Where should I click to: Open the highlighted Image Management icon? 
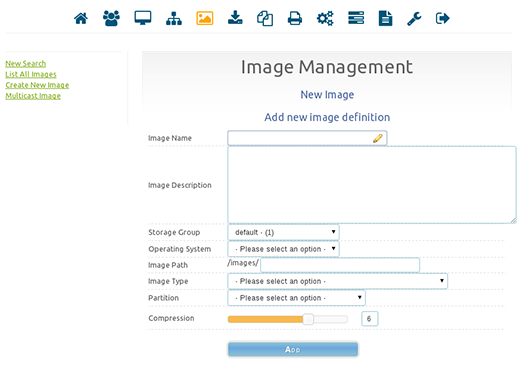pyautogui.click(x=205, y=18)
